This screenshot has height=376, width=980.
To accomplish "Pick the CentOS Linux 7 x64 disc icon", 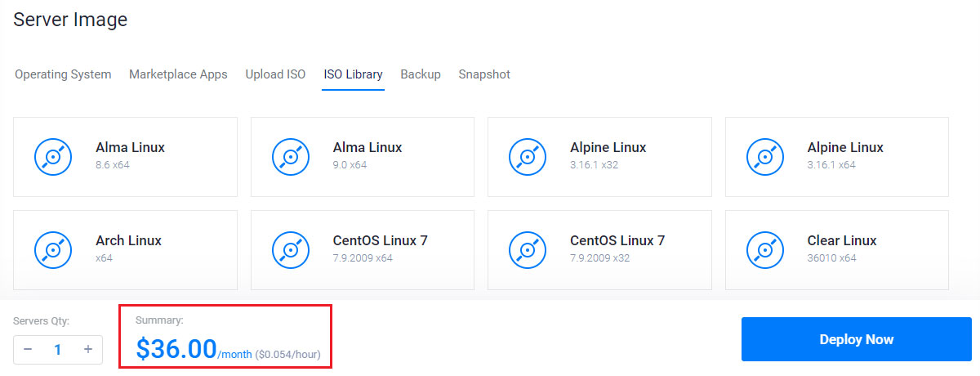I will pos(291,249).
